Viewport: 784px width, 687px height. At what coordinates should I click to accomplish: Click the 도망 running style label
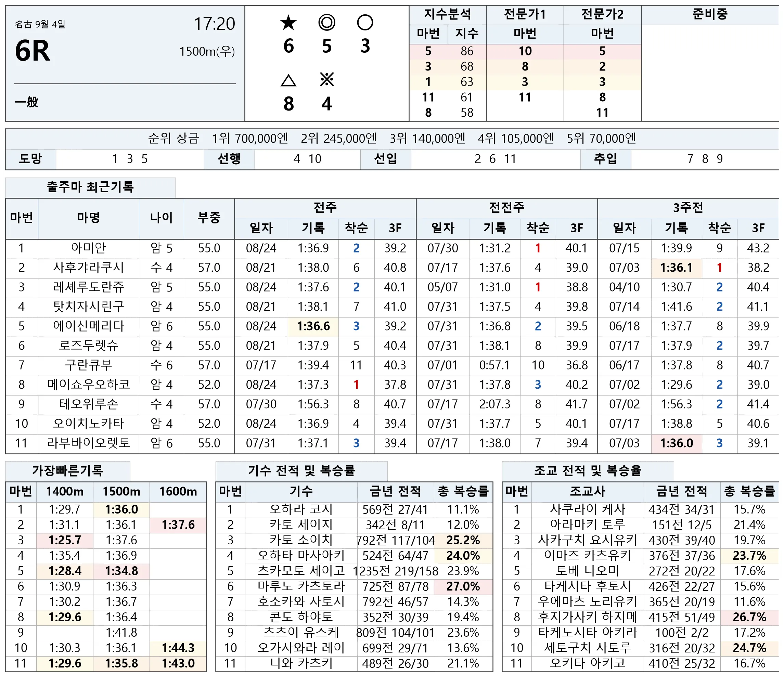click(31, 159)
